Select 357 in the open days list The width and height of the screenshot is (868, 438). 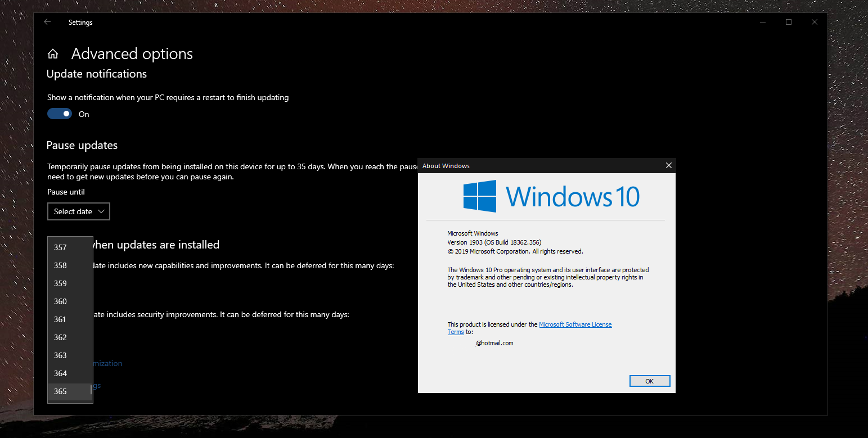[x=60, y=247]
